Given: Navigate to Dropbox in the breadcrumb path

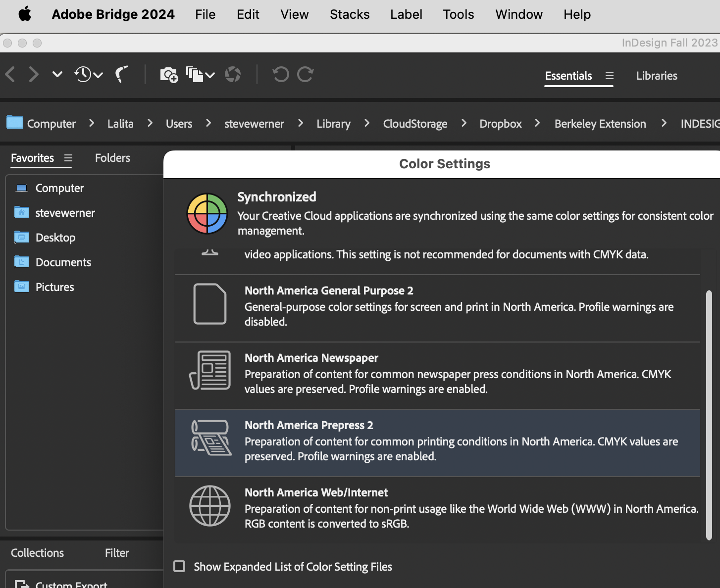Looking at the screenshot, I should 500,124.
